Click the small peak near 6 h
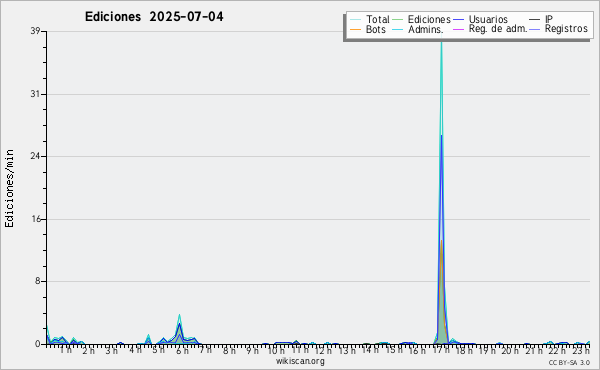600x370 pixels. pos(179,316)
